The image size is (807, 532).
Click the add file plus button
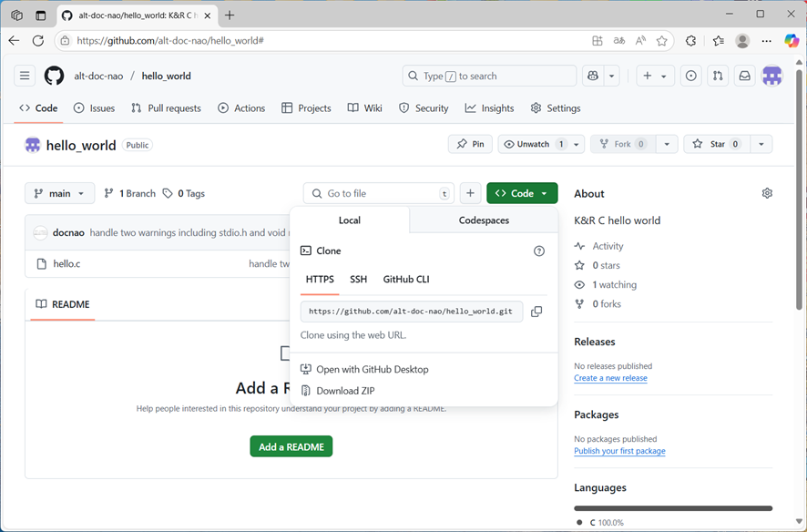[x=470, y=193]
